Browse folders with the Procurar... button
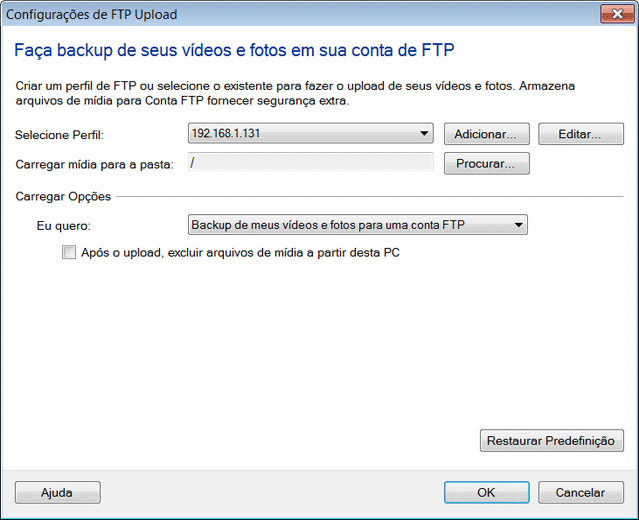This screenshot has height=520, width=639. 485,163
